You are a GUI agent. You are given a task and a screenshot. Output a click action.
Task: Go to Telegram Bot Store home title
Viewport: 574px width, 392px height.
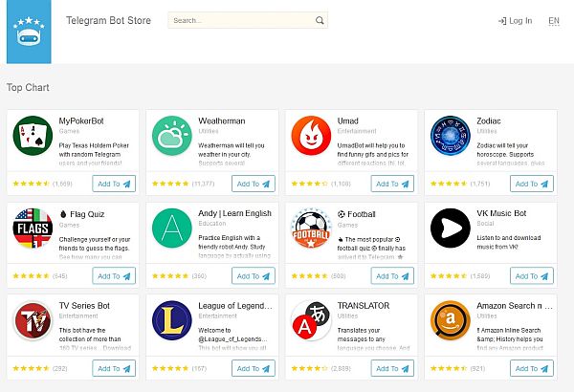coord(108,20)
